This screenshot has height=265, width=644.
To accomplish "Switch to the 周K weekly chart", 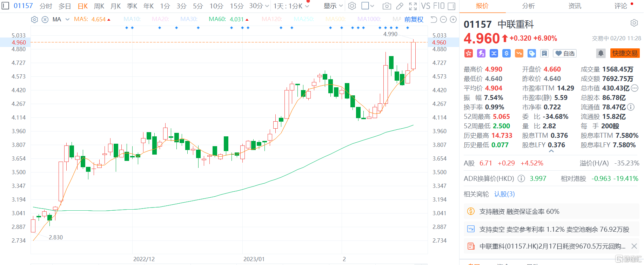I will (99, 6).
